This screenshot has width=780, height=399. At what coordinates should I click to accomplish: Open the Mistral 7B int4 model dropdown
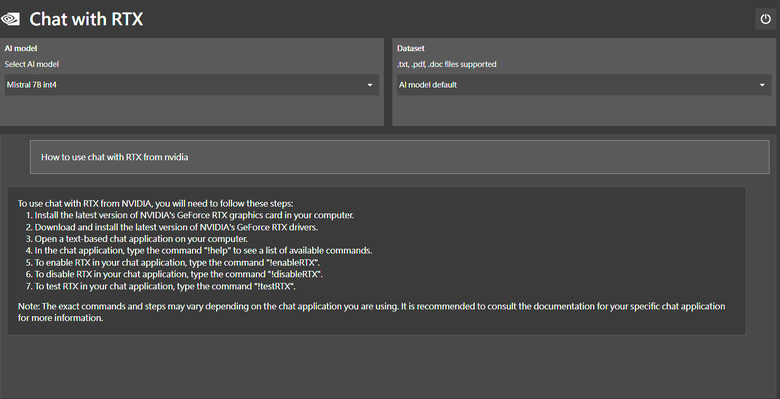[x=192, y=85]
